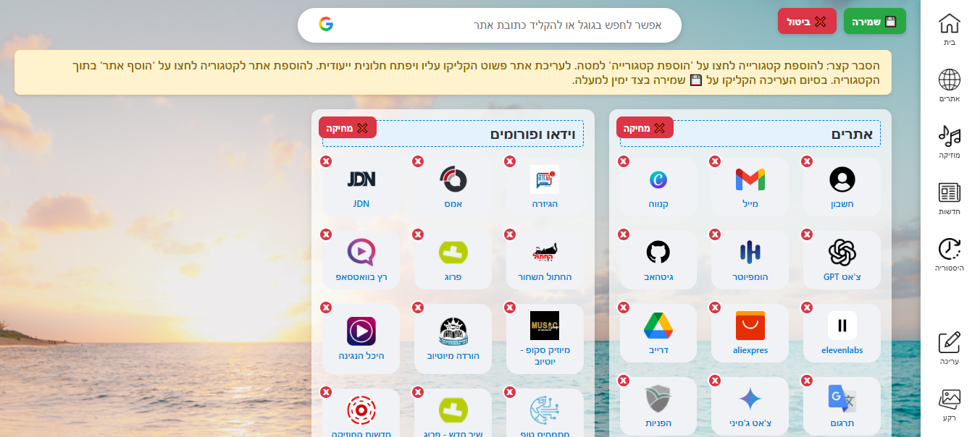Image resolution: width=980 pixels, height=437 pixels.
Task: Remove the מייל Gmail tile with its red x
Action: [715, 161]
